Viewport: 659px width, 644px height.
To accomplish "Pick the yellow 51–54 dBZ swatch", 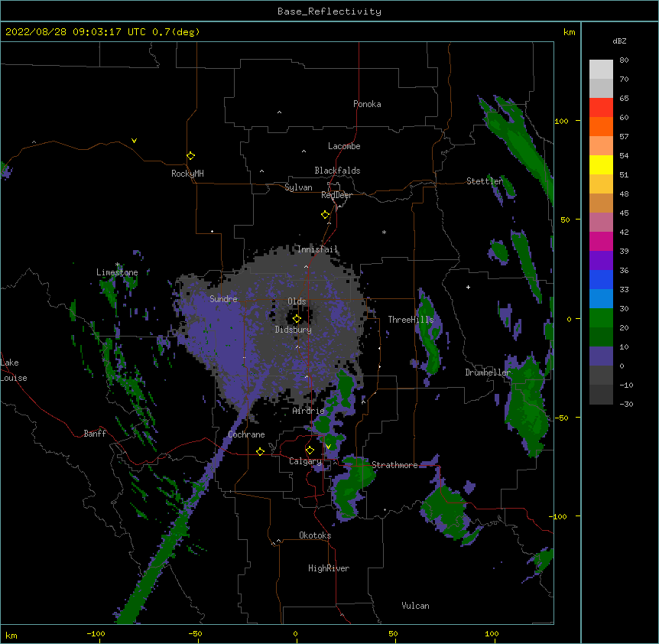I will (601, 164).
